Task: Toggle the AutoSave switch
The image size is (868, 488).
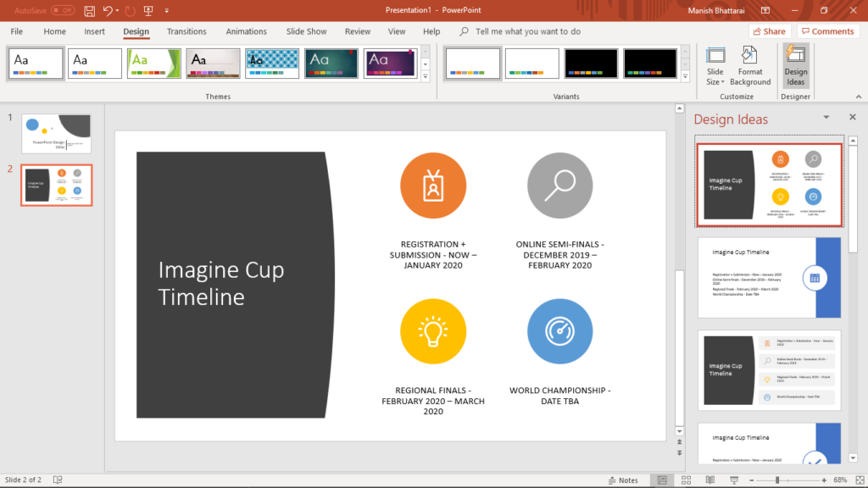Action: click(63, 10)
